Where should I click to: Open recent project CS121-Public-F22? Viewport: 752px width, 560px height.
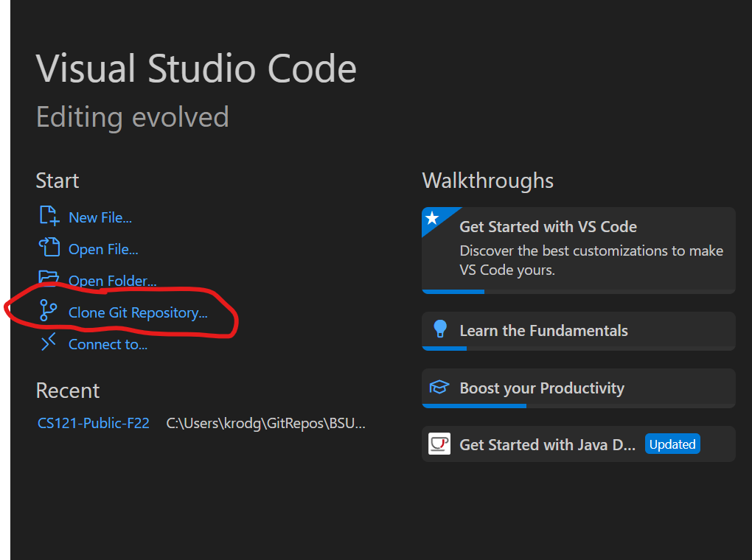pyautogui.click(x=94, y=423)
